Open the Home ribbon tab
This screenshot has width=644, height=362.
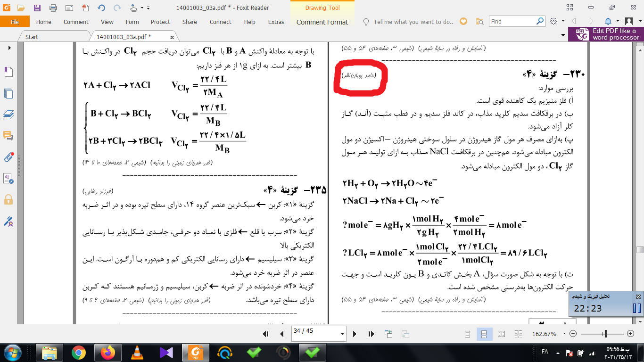coord(44,22)
